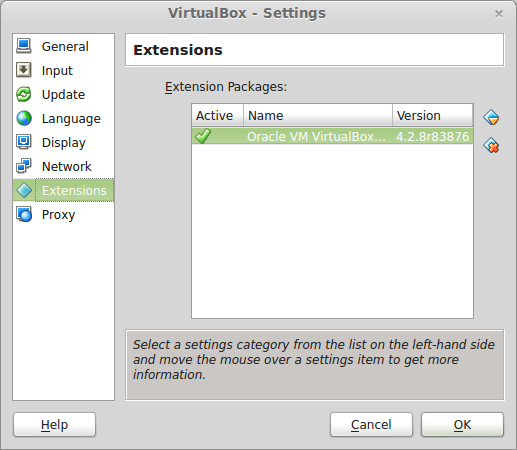Click the green Update refresh icon

[x=24, y=94]
